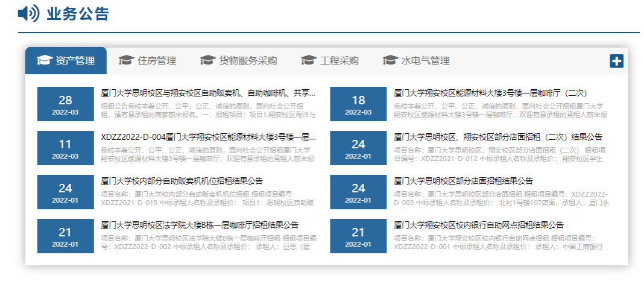
Task: Open 校内部分自助贩卖机机位招租结果公告
Action: [182, 181]
